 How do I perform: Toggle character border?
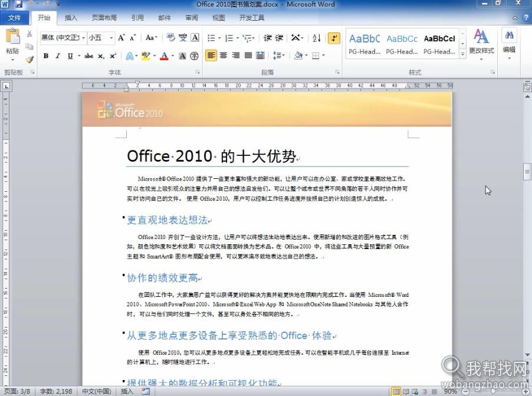(x=195, y=37)
